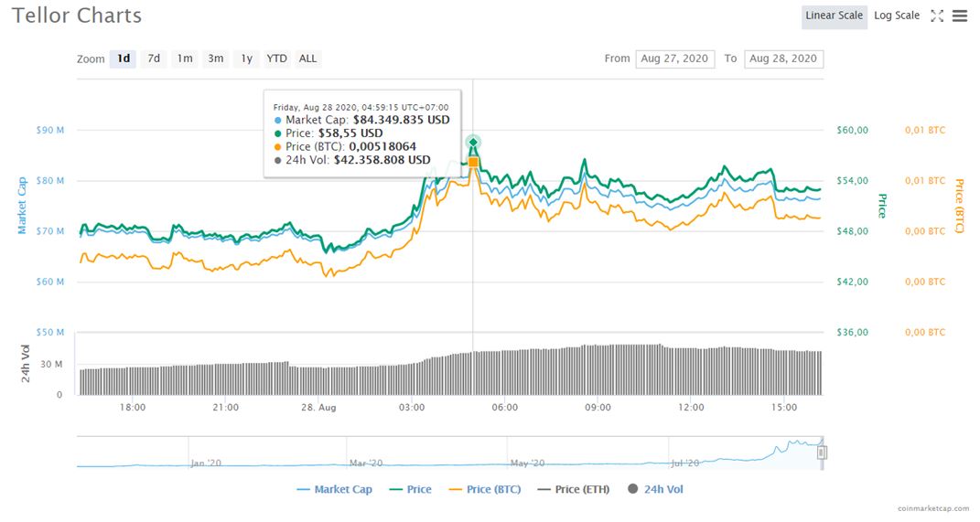The width and height of the screenshot is (980, 522).
Task: Click the Price (BTC) axis title
Action: pos(959,206)
